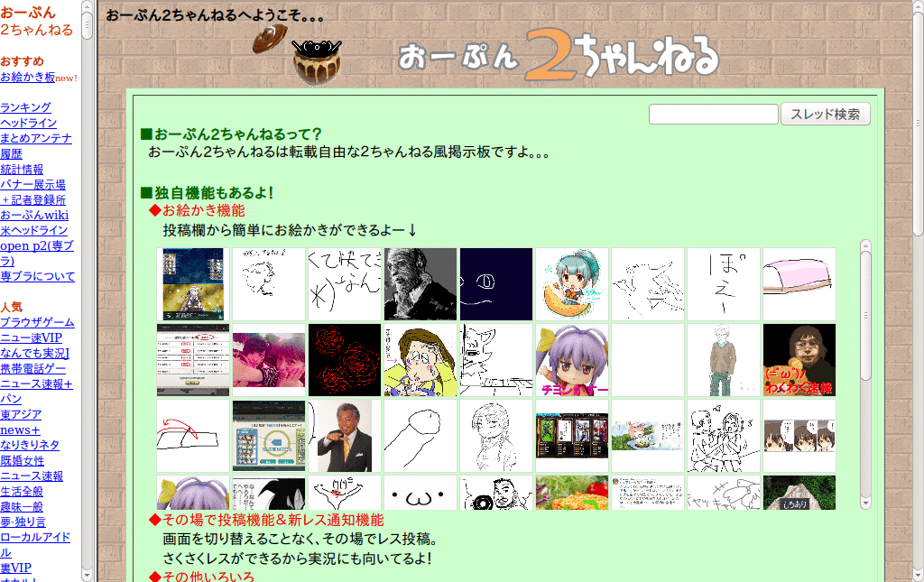The width and height of the screenshot is (924, 582).
Task: Open 生活全般 board link
Action: click(22, 491)
